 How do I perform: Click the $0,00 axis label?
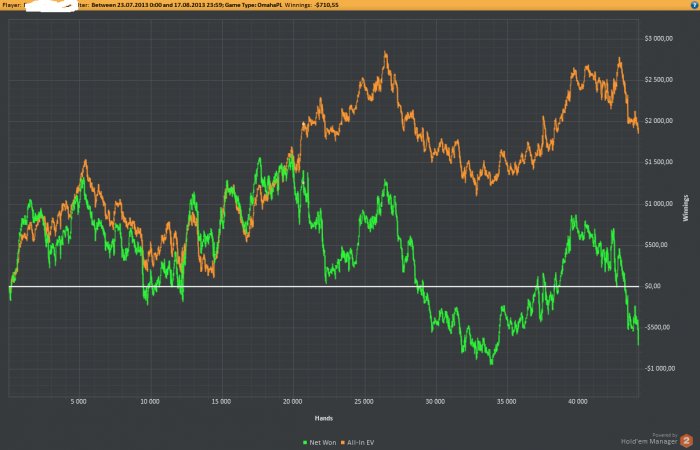pos(653,286)
